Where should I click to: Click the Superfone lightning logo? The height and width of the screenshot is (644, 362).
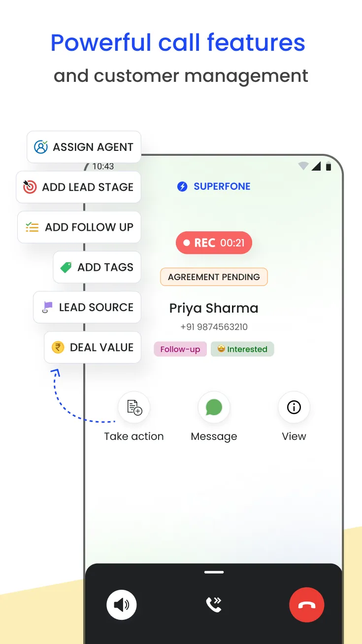183,186
